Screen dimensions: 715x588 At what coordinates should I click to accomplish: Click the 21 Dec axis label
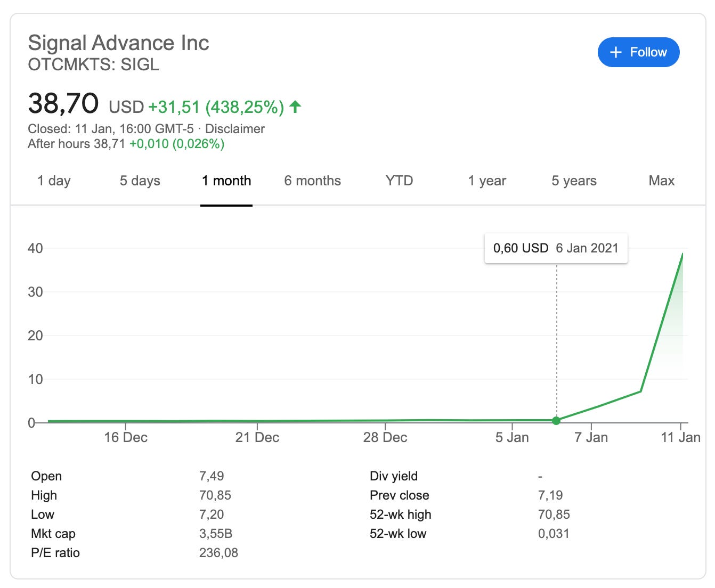[x=257, y=437]
